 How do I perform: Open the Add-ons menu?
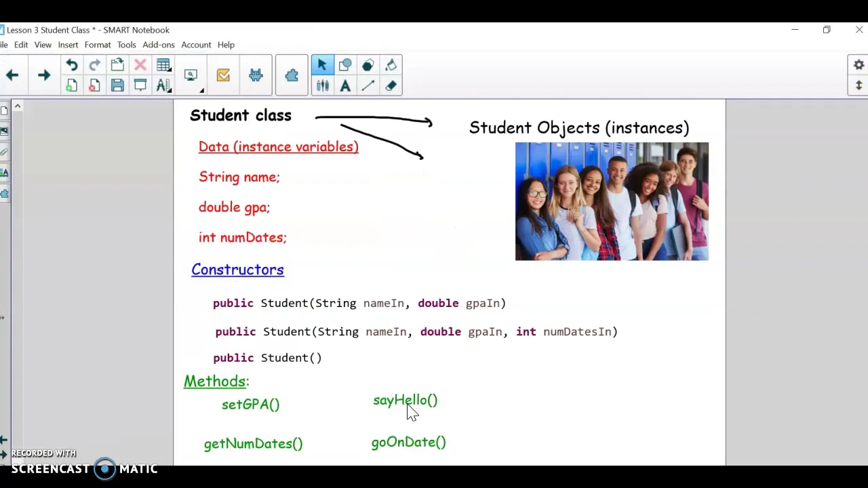(x=159, y=45)
